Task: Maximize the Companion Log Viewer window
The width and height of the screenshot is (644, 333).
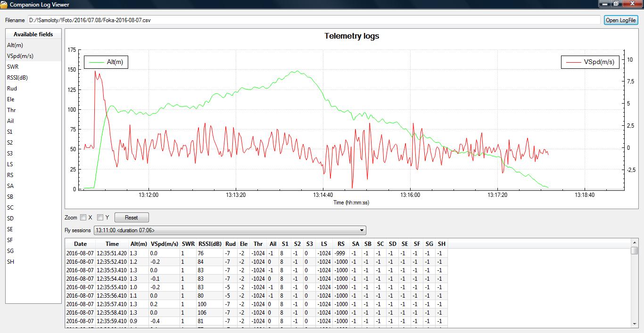Action: (x=616, y=4)
